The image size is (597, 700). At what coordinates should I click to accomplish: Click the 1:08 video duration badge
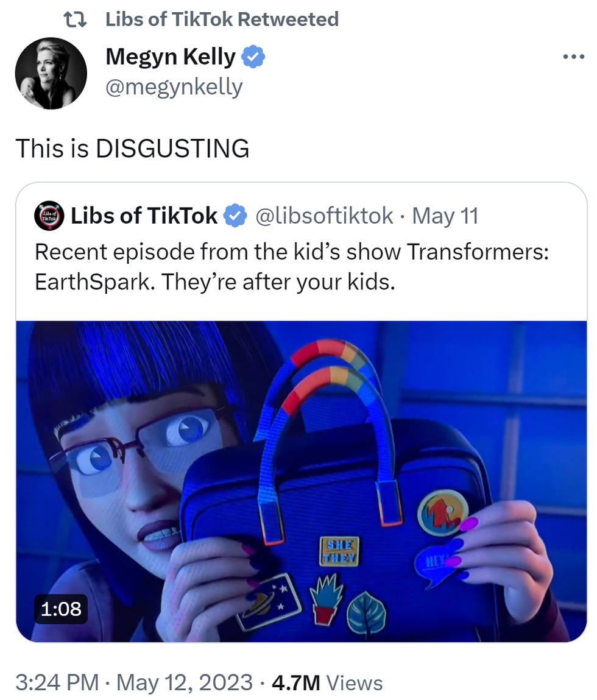61,609
